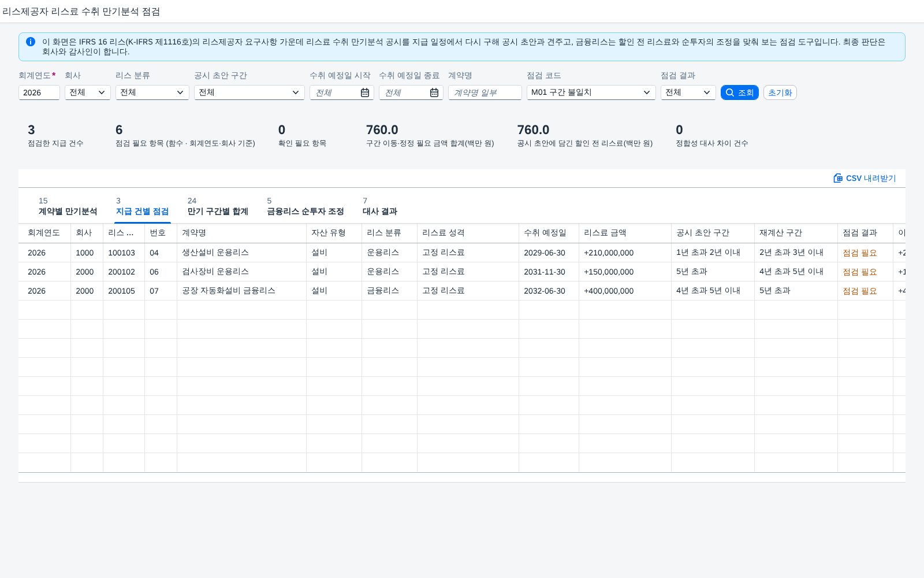This screenshot has width=924, height=578.
Task: Click the 금융리스 cell in row 200105
Action: [389, 291]
